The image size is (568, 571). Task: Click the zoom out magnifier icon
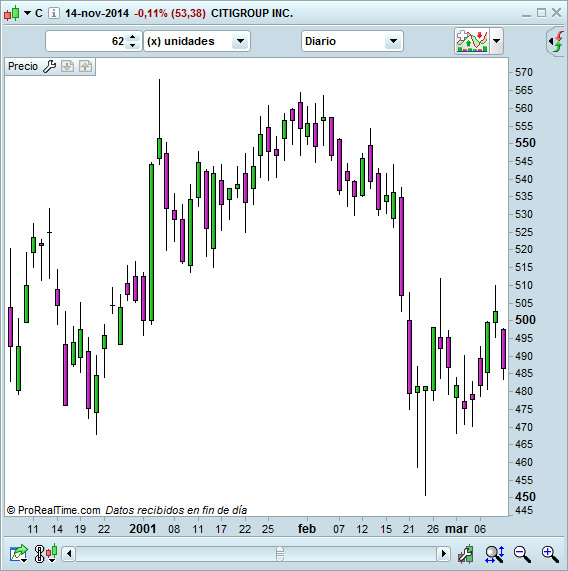(x=522, y=554)
